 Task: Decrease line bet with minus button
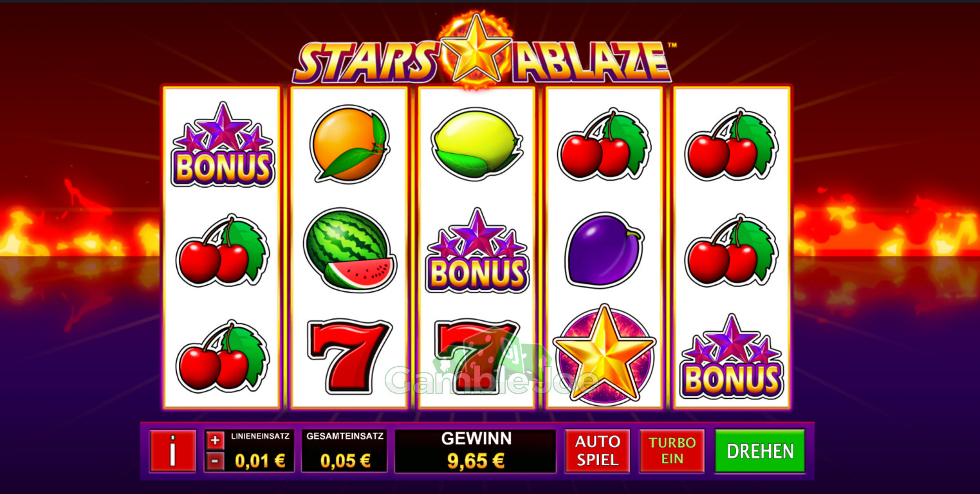216,461
